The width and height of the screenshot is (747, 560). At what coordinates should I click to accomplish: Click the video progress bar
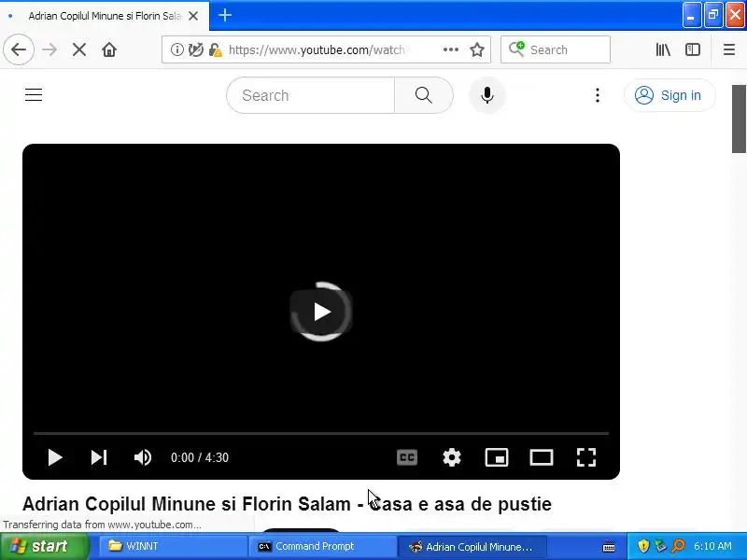tap(321, 433)
